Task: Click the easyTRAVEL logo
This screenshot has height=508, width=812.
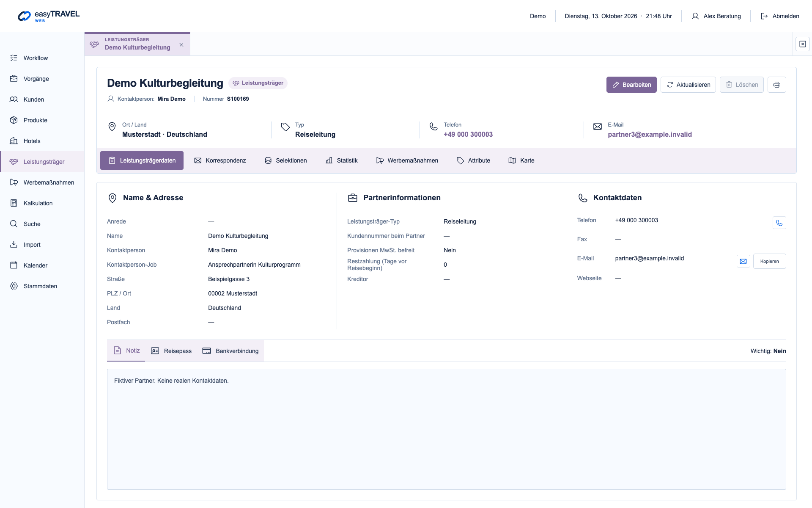Action: click(48, 16)
